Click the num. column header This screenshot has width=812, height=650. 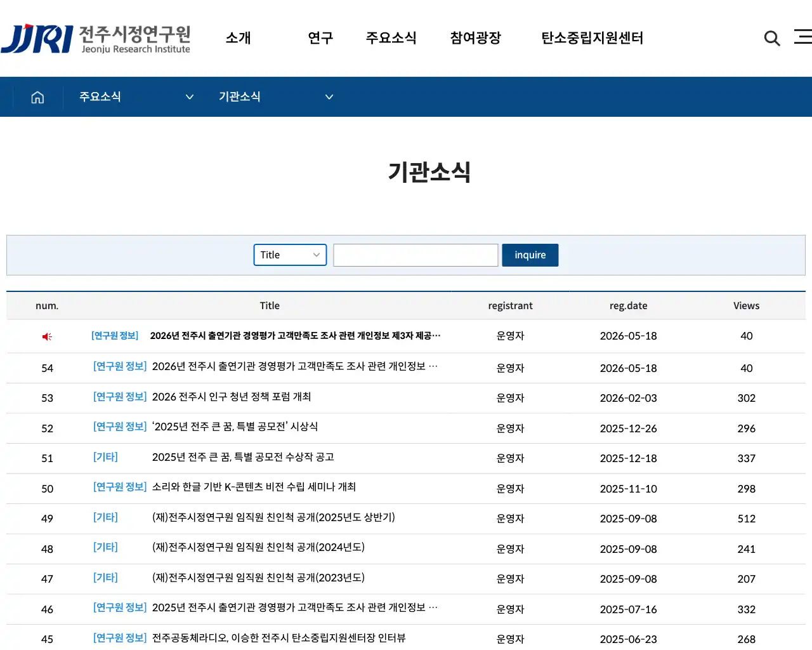tap(47, 306)
